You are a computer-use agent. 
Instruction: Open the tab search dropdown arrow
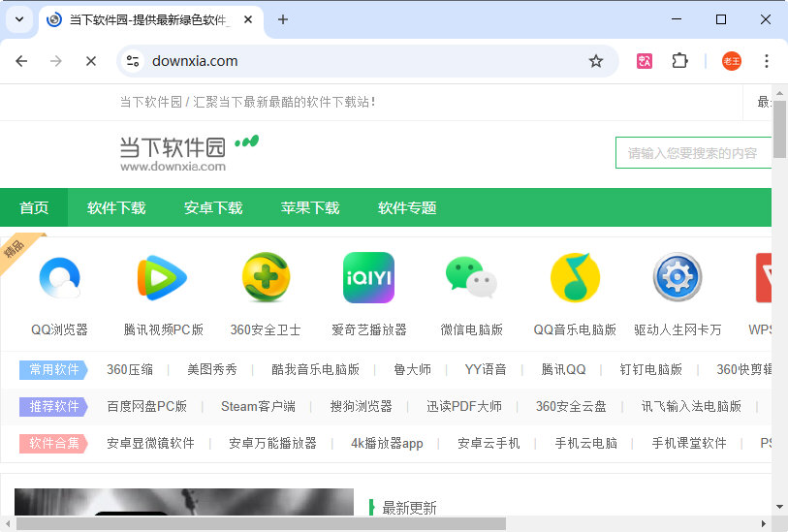coord(19,19)
